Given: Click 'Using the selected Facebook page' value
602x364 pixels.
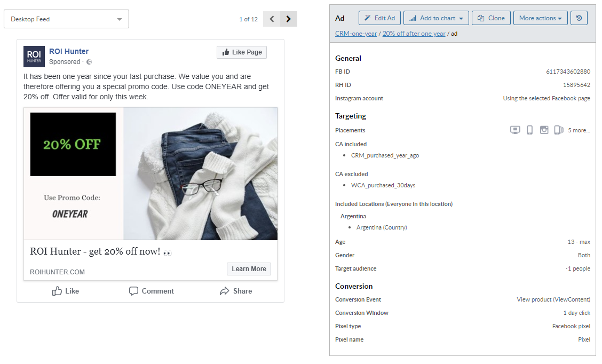Looking at the screenshot, I should point(546,99).
